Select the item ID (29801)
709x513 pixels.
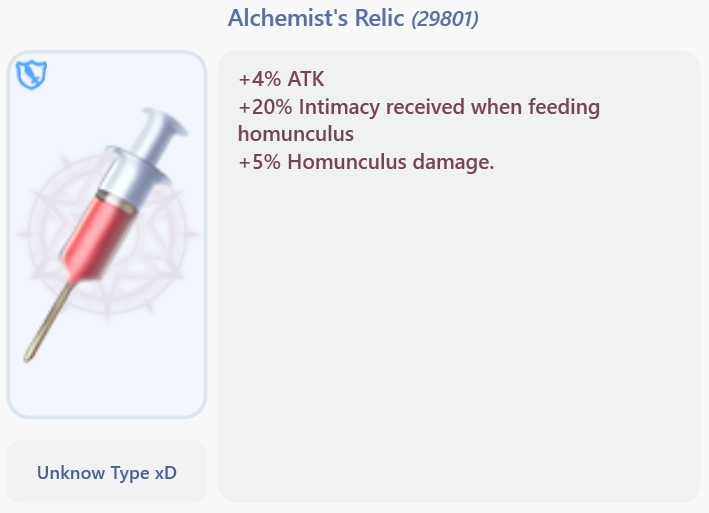pyautogui.click(x=444, y=19)
